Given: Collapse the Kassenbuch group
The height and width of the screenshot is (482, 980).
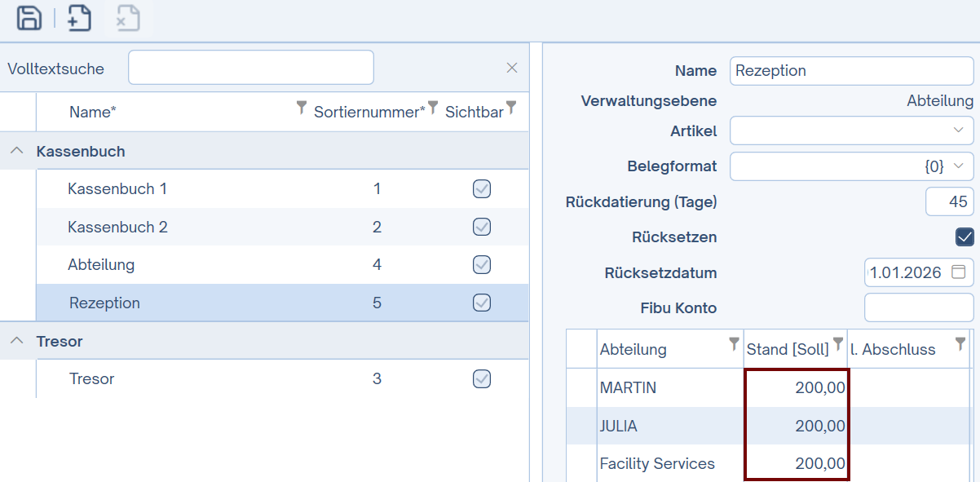Looking at the screenshot, I should [x=16, y=151].
